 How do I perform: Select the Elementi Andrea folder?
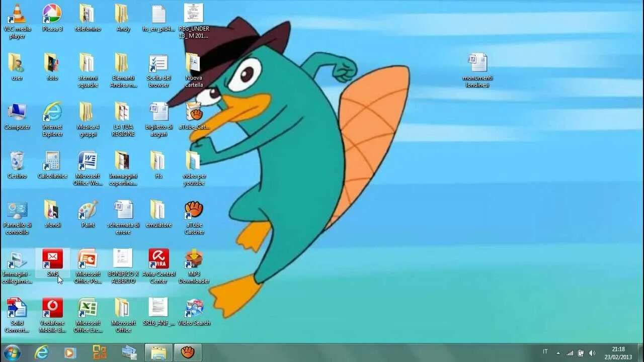(123, 70)
